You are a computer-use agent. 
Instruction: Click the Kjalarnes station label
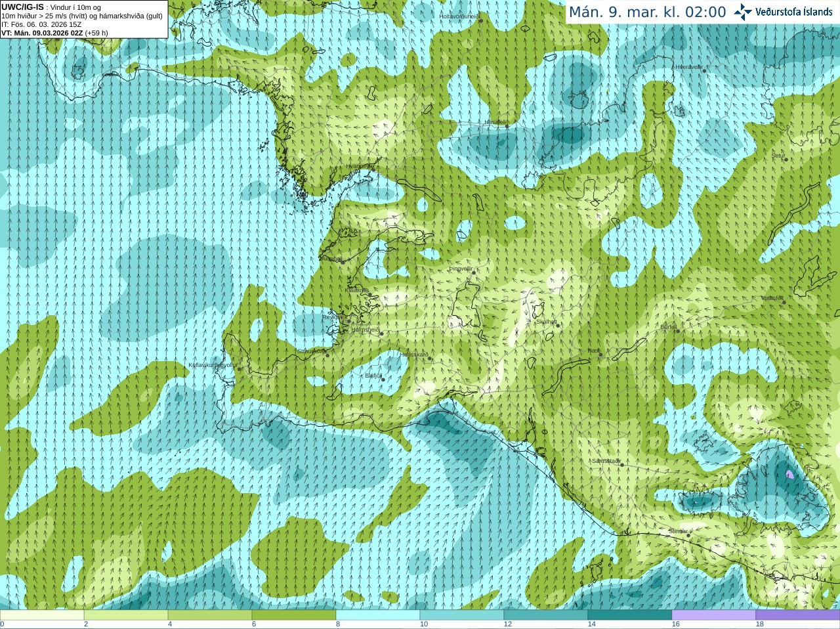[357, 290]
